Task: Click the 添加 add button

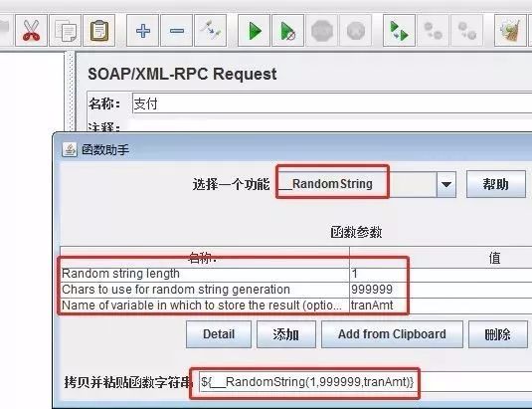Action: pyautogui.click(x=286, y=334)
